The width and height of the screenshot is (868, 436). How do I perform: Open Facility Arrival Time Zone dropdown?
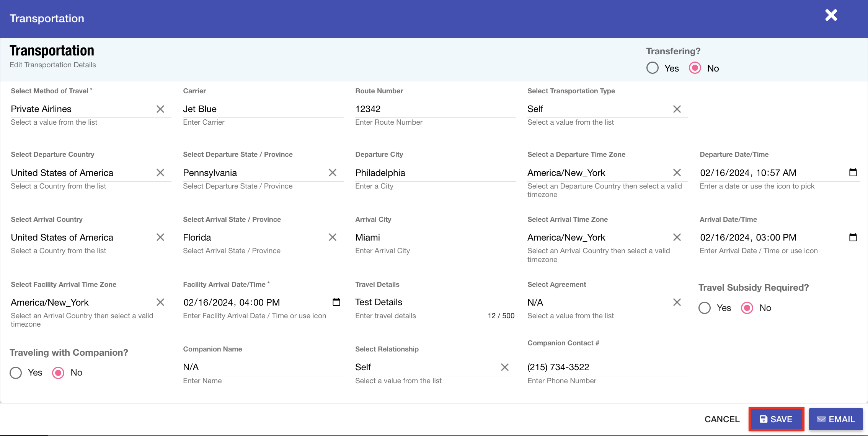80,303
